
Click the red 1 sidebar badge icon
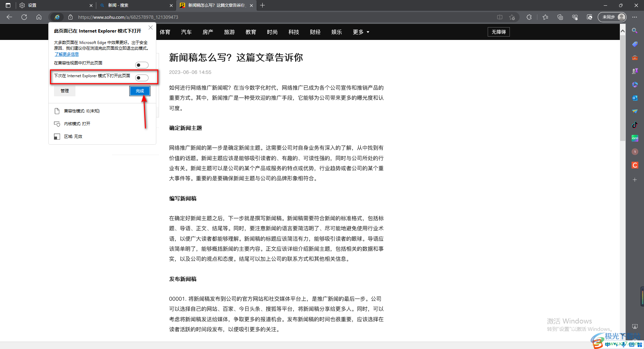[635, 152]
